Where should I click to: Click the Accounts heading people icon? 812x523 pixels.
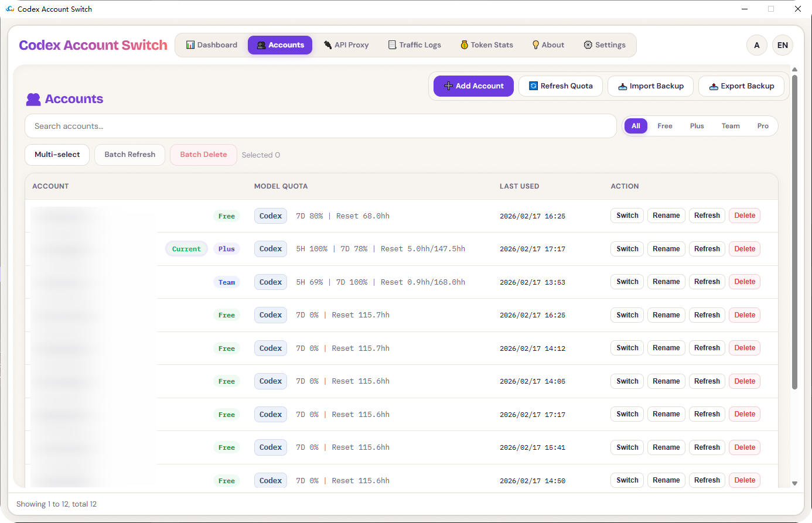click(33, 100)
